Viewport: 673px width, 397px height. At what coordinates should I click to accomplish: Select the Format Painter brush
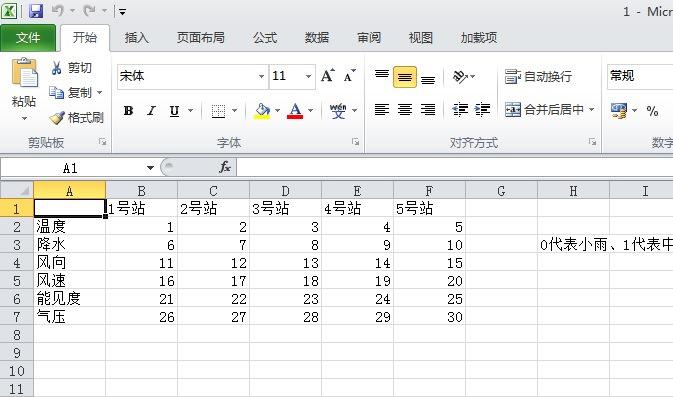pyautogui.click(x=57, y=117)
